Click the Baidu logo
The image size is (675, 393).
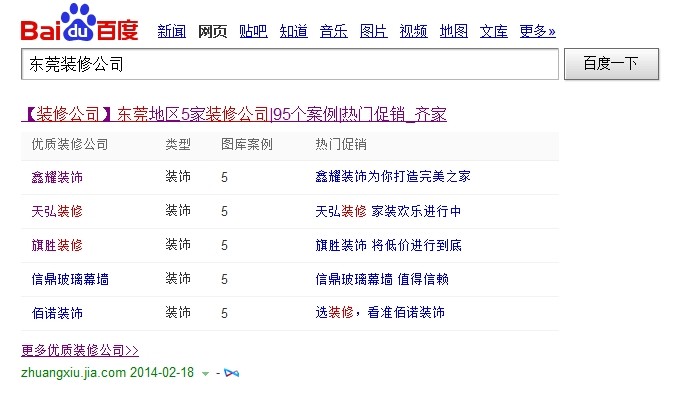tap(80, 22)
